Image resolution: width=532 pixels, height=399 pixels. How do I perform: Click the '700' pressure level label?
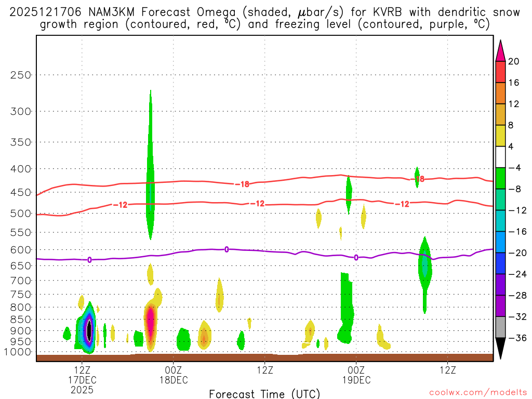21,281
